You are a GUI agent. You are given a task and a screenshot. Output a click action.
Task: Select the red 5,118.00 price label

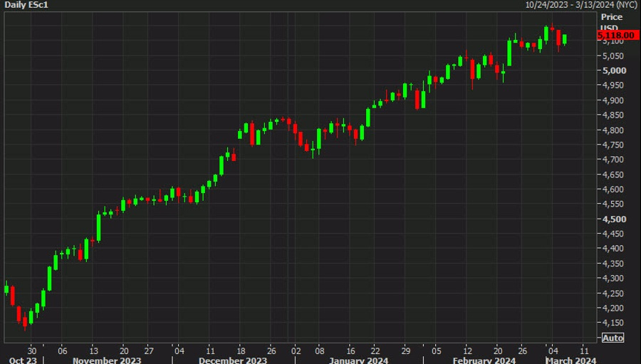(x=617, y=36)
